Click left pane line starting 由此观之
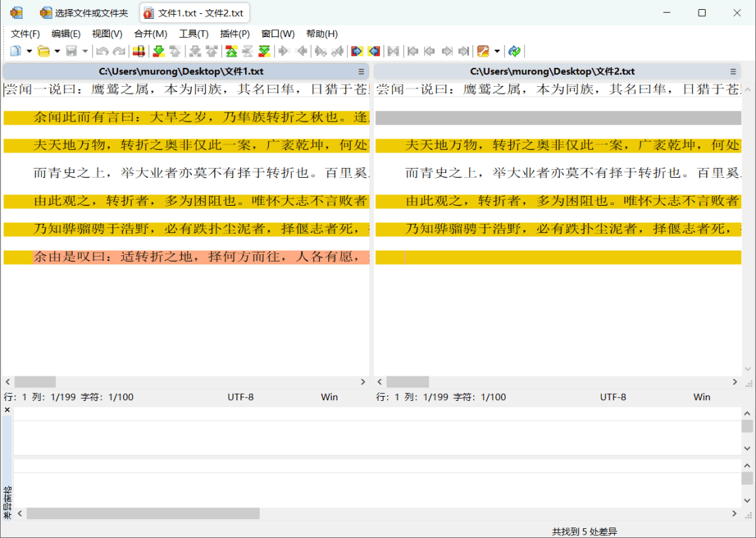This screenshot has height=538, width=756. point(186,201)
